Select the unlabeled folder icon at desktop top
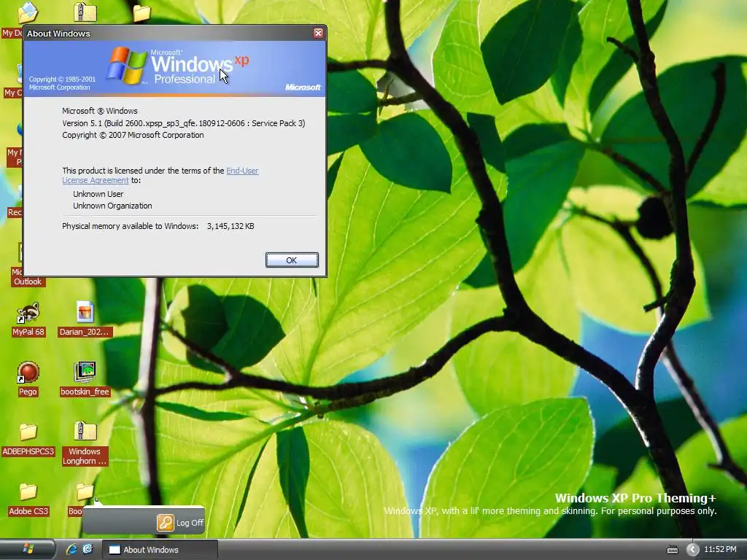This screenshot has height=560, width=747. click(x=142, y=13)
